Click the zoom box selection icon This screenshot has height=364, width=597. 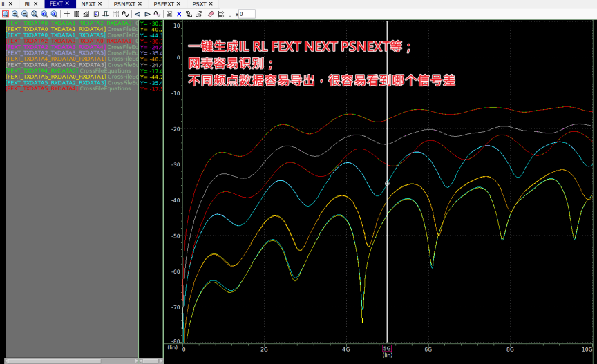pos(6,14)
